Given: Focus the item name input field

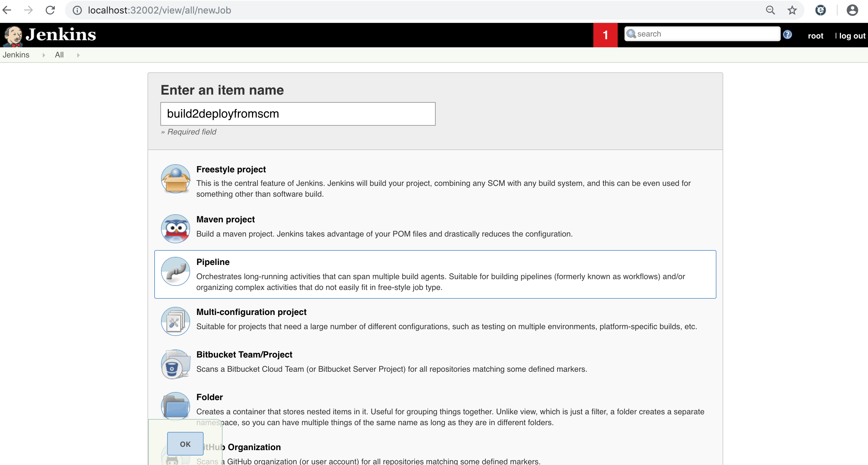Looking at the screenshot, I should [298, 114].
